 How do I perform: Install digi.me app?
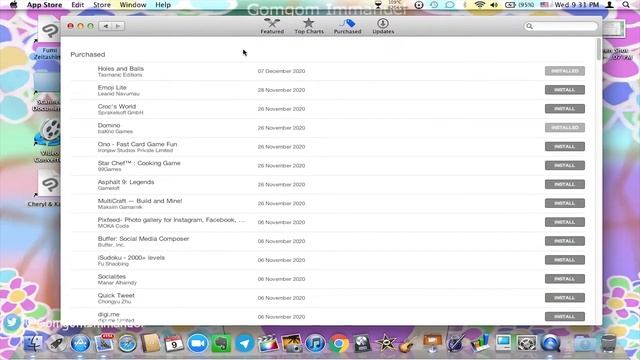(564, 317)
